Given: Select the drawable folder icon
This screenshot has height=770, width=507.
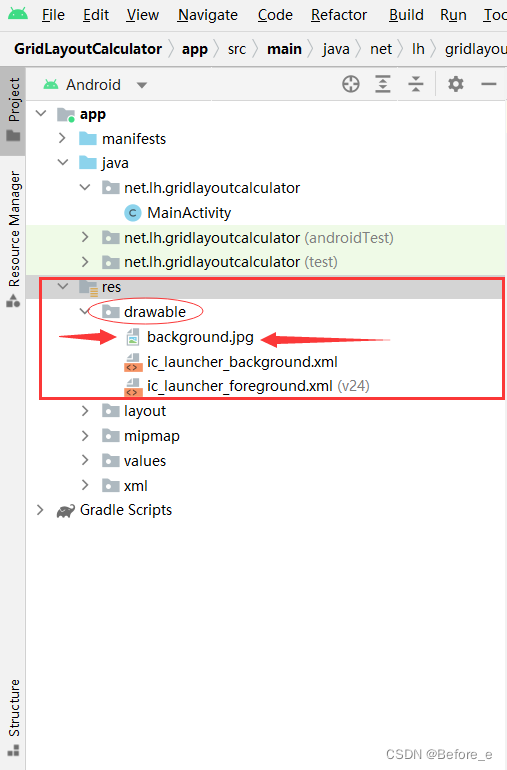Looking at the screenshot, I should (x=111, y=311).
